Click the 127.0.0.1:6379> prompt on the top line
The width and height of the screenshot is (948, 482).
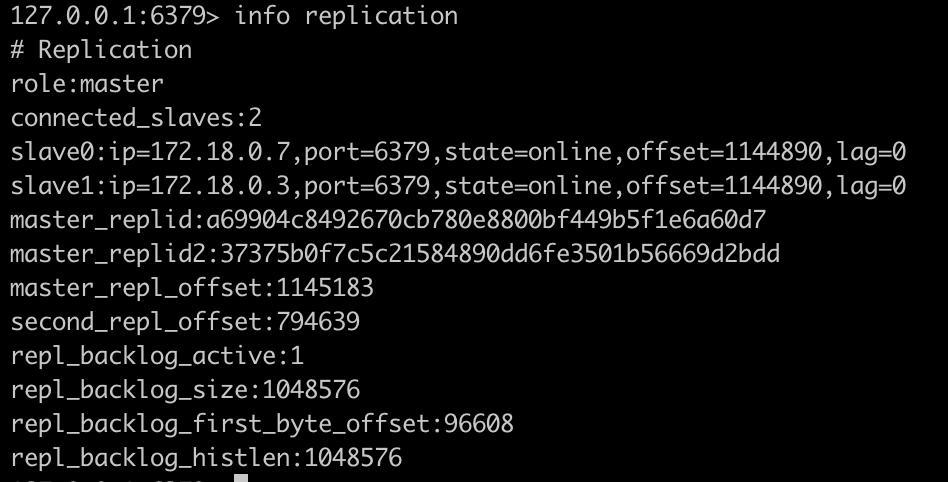pyautogui.click(x=115, y=16)
